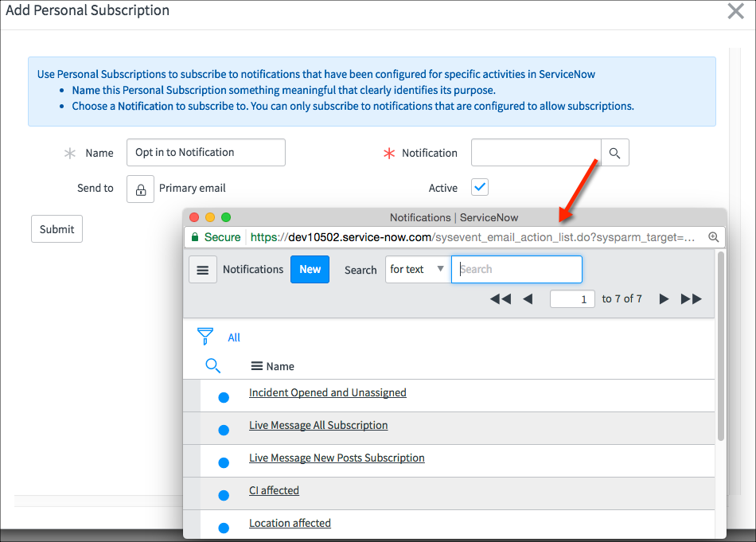
Task: Click the All filter breadcrumb
Action: point(234,337)
